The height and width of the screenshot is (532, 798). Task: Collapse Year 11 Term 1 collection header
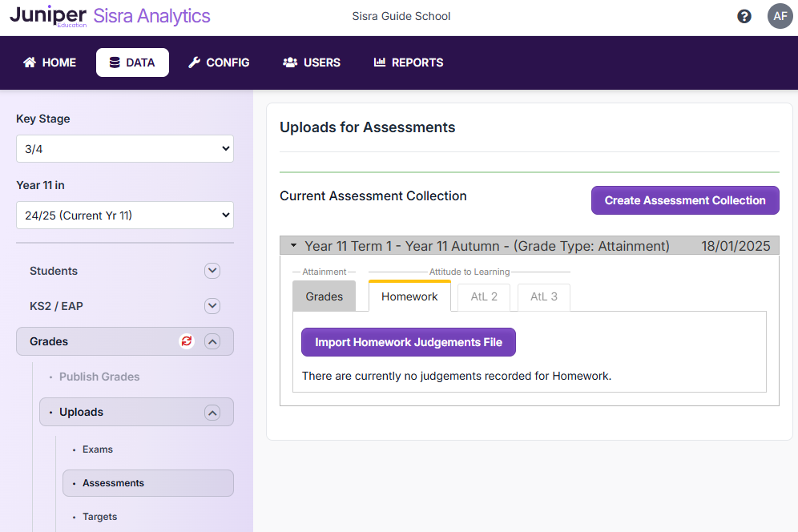pyautogui.click(x=294, y=246)
